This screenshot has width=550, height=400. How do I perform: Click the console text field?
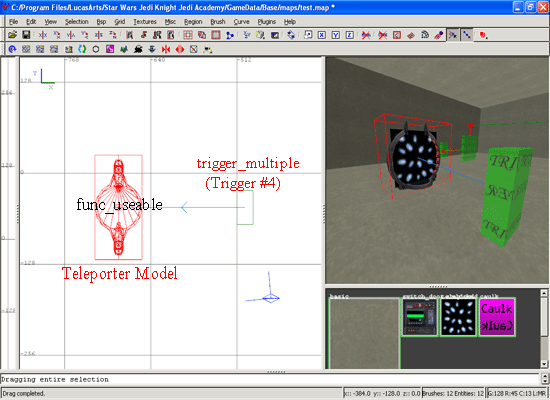(x=270, y=379)
